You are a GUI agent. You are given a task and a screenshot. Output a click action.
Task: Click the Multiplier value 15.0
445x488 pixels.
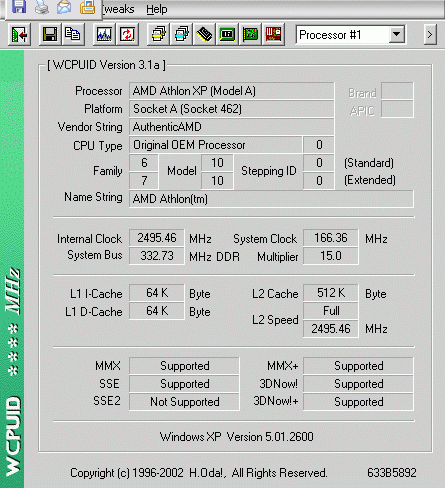[x=331, y=256]
